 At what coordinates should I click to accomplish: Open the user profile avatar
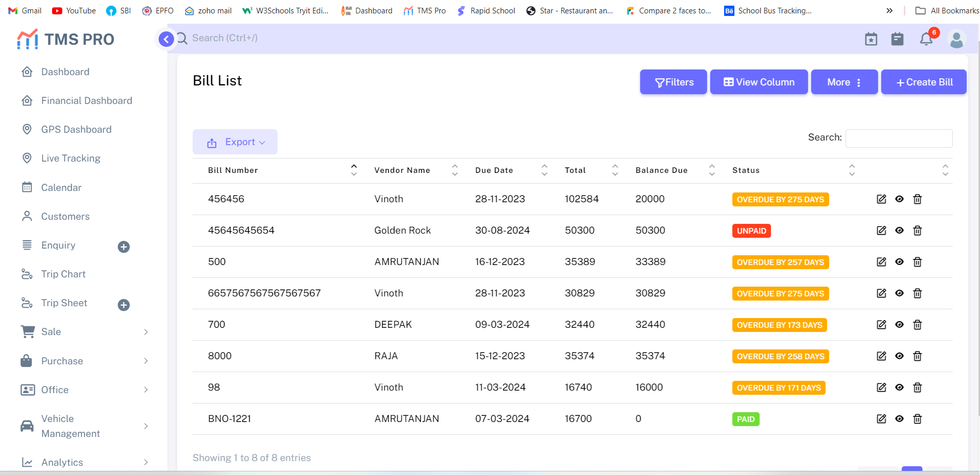click(957, 40)
